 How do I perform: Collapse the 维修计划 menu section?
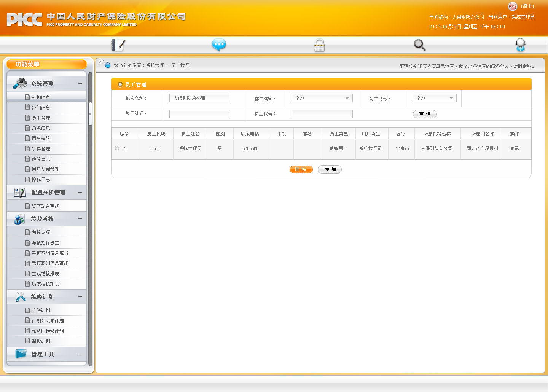tap(80, 296)
